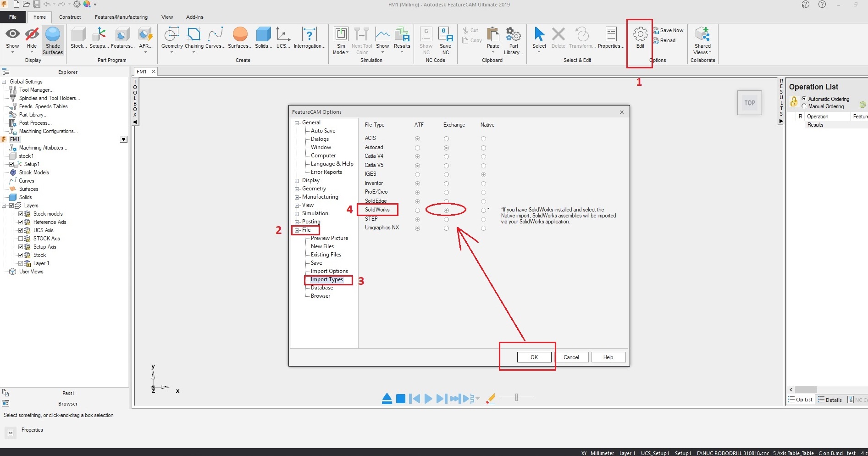The width and height of the screenshot is (868, 456).
Task: Switch to the Construct ribbon tab
Action: (70, 17)
